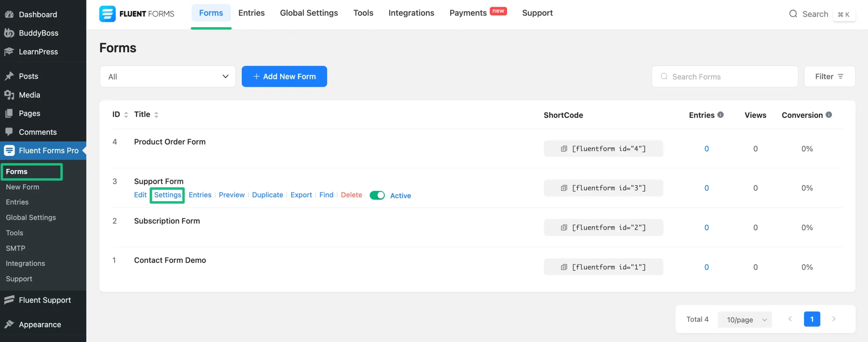Open Appearance via its sidebar icon
The height and width of the screenshot is (342, 868).
pyautogui.click(x=9, y=324)
